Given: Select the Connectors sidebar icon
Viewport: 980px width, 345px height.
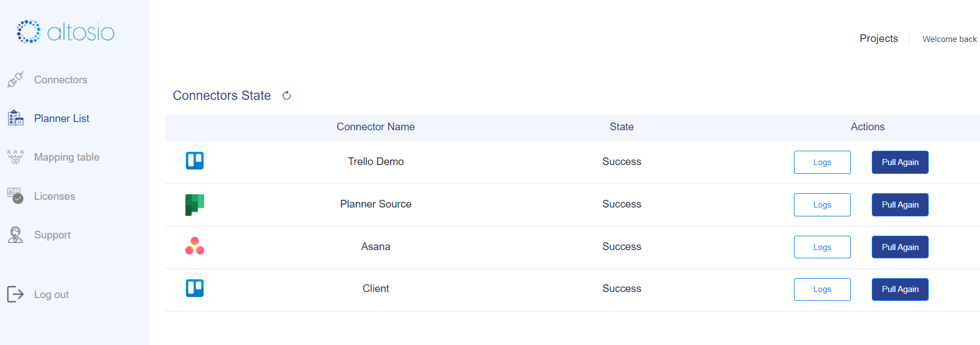Looking at the screenshot, I should (15, 79).
